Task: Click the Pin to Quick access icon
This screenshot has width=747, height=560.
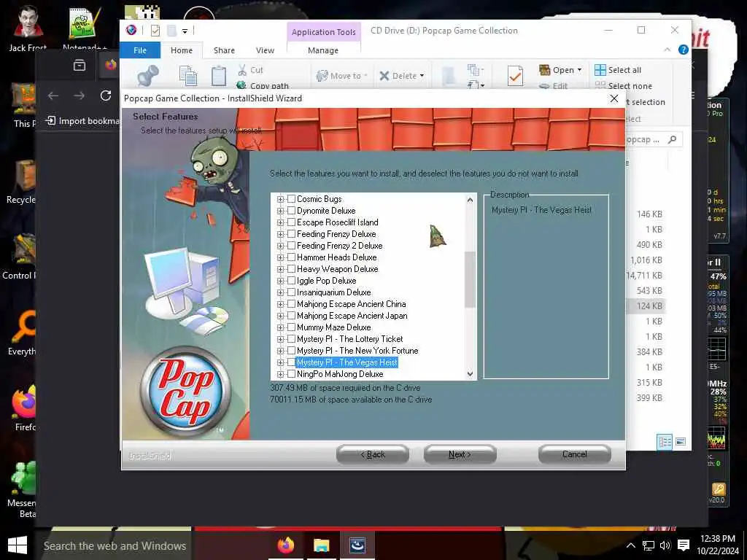Action: (147, 76)
